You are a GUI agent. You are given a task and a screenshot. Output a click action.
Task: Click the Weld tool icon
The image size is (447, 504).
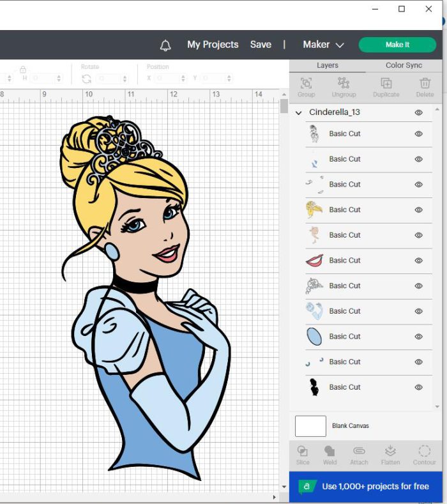pyautogui.click(x=330, y=451)
